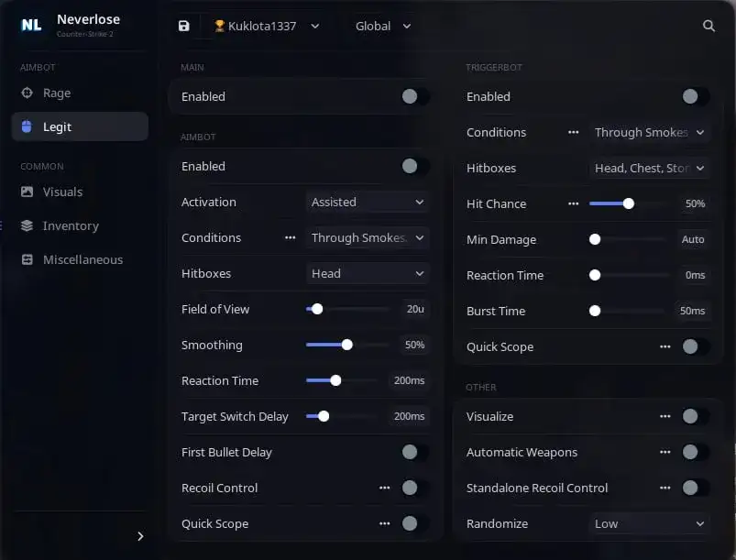Expand the Randomize dropdown showing Low
This screenshot has height=560, width=736.
[x=649, y=523]
